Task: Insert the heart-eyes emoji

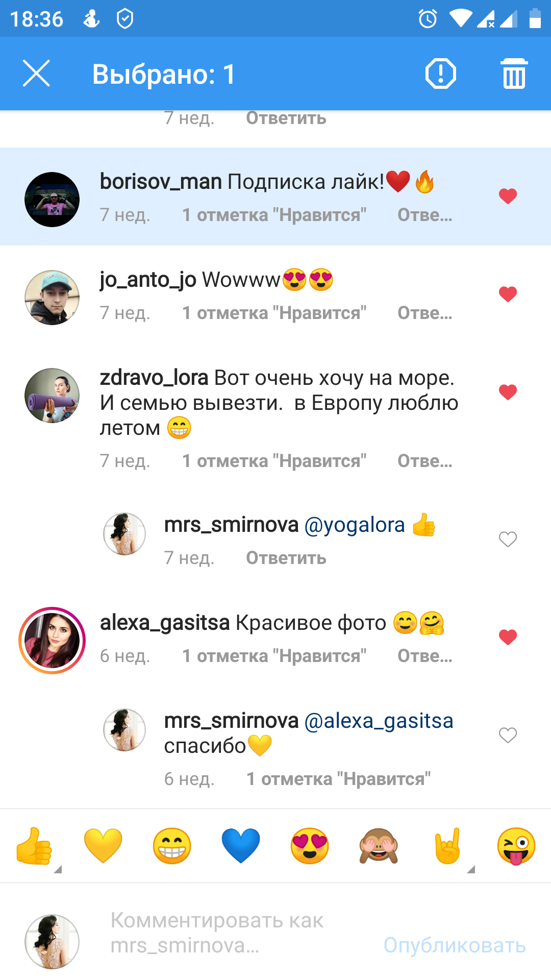Action: (x=310, y=846)
